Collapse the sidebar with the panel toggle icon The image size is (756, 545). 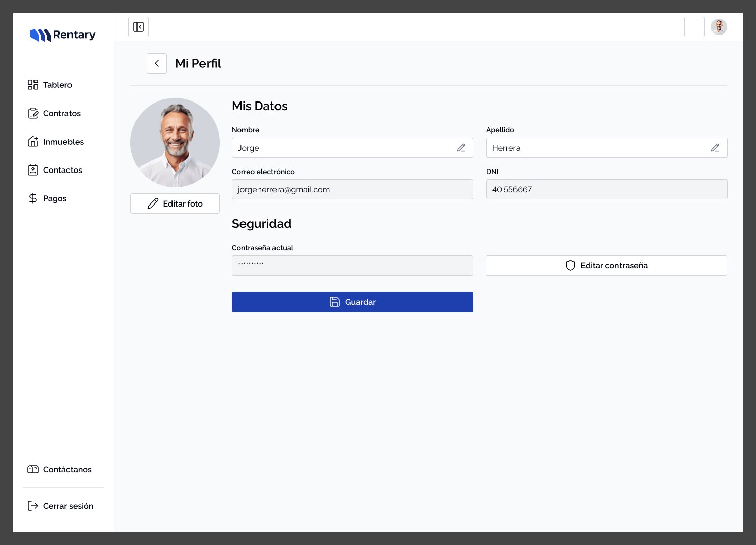point(139,27)
